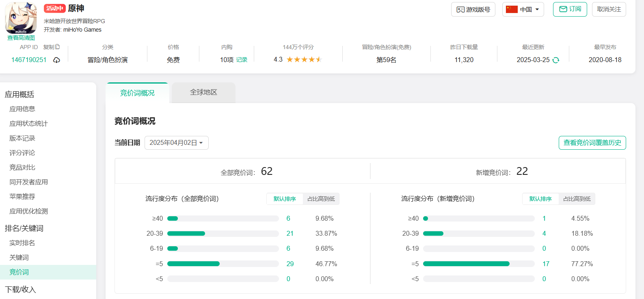Open 苹果推荐 in the sidebar

pyautogui.click(x=22, y=197)
